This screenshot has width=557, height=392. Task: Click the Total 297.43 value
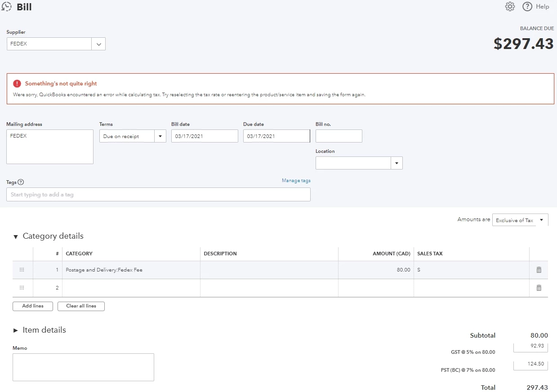click(537, 388)
